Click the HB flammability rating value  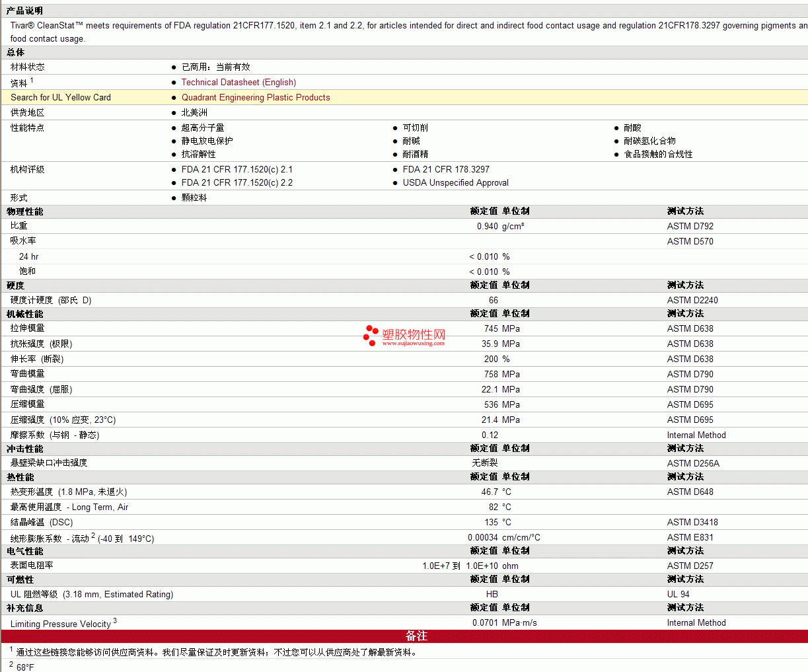click(492, 594)
